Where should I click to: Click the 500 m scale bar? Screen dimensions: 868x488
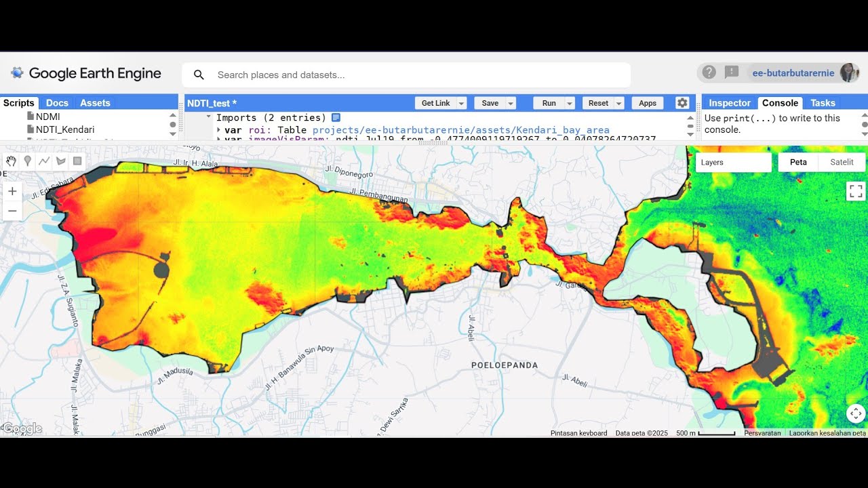(x=706, y=433)
